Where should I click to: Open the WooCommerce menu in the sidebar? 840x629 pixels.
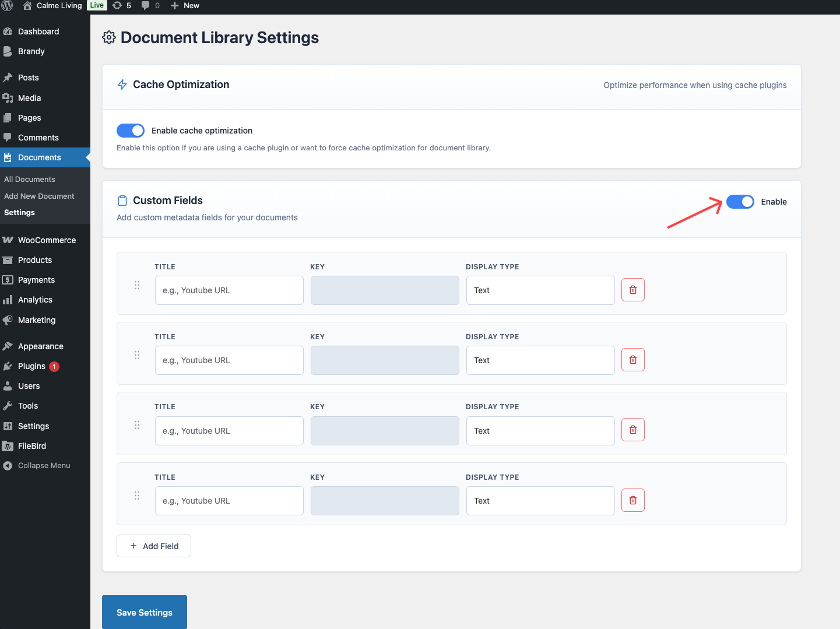pyautogui.click(x=47, y=240)
